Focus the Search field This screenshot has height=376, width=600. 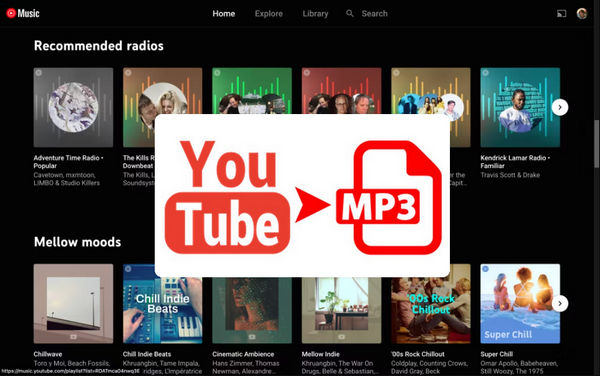(375, 14)
